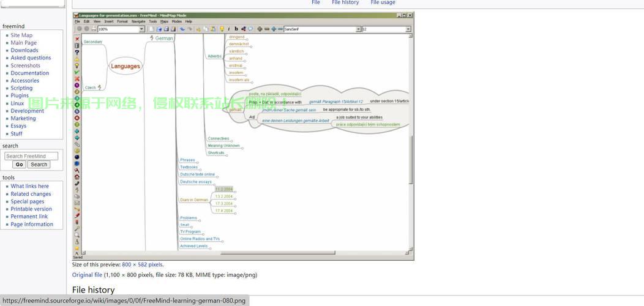Click the print icon in FreeMind toolbar
Screen dimensions: 644x306
[94, 29]
